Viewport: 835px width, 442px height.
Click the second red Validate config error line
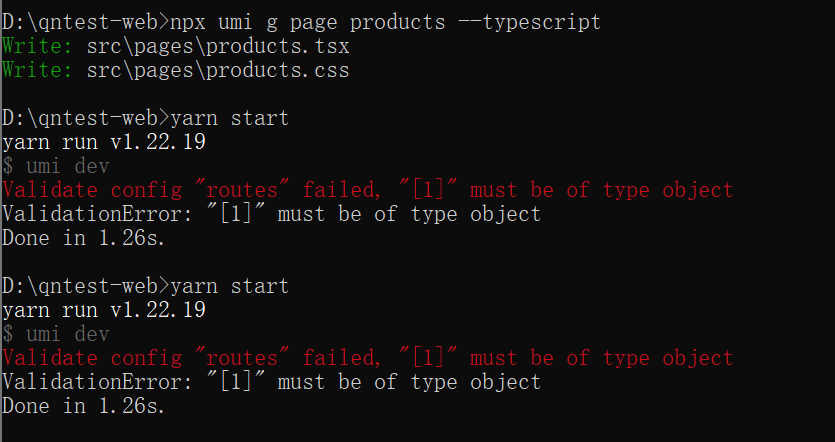(367, 358)
